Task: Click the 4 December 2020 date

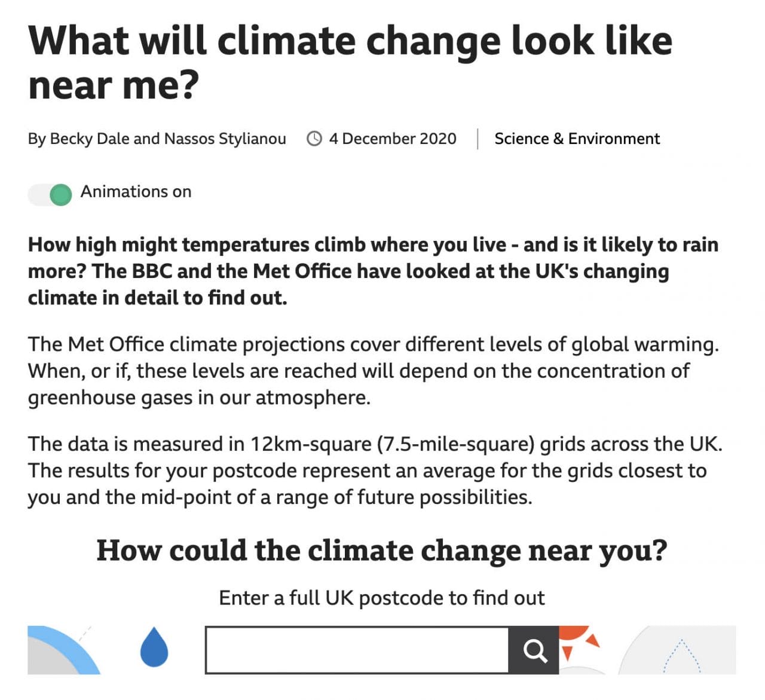Action: tap(392, 139)
